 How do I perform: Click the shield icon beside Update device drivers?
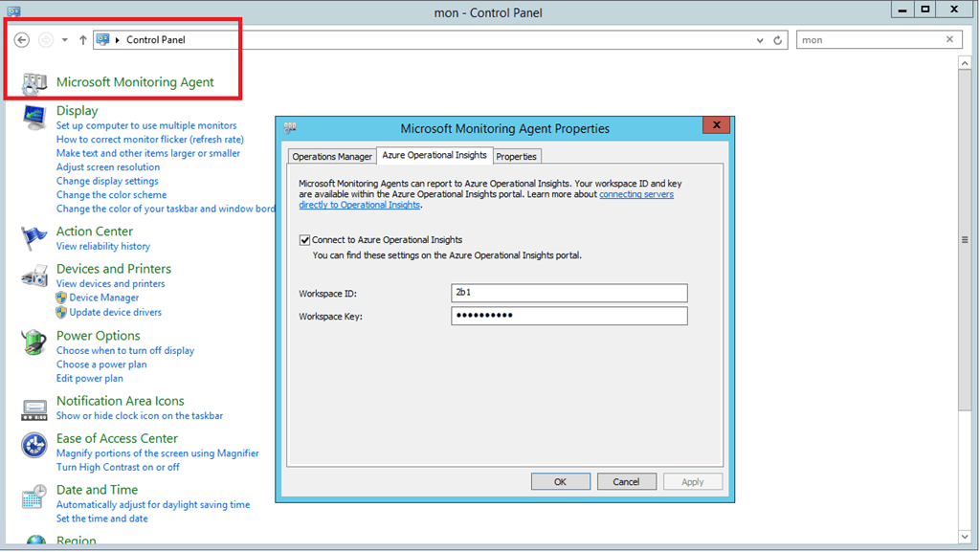coord(60,312)
